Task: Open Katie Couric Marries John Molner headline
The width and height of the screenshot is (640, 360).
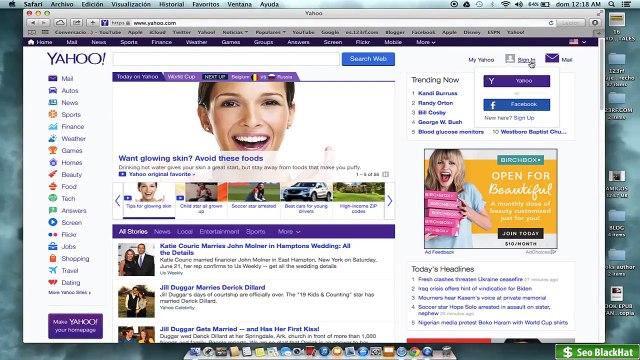Action: pos(255,249)
